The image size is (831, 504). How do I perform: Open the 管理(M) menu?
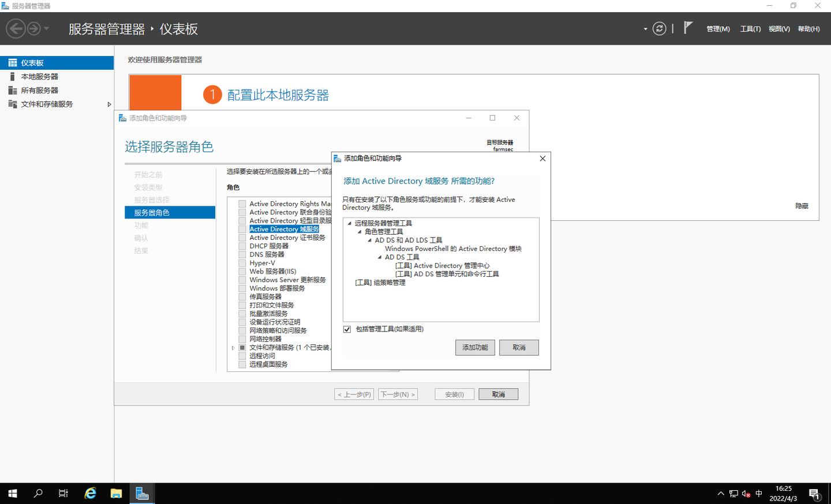point(717,28)
